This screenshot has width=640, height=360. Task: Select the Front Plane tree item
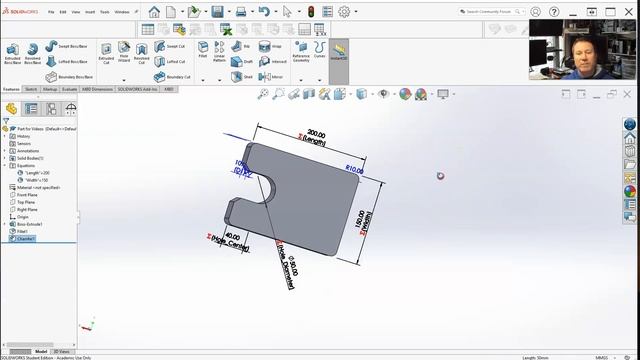click(23, 195)
